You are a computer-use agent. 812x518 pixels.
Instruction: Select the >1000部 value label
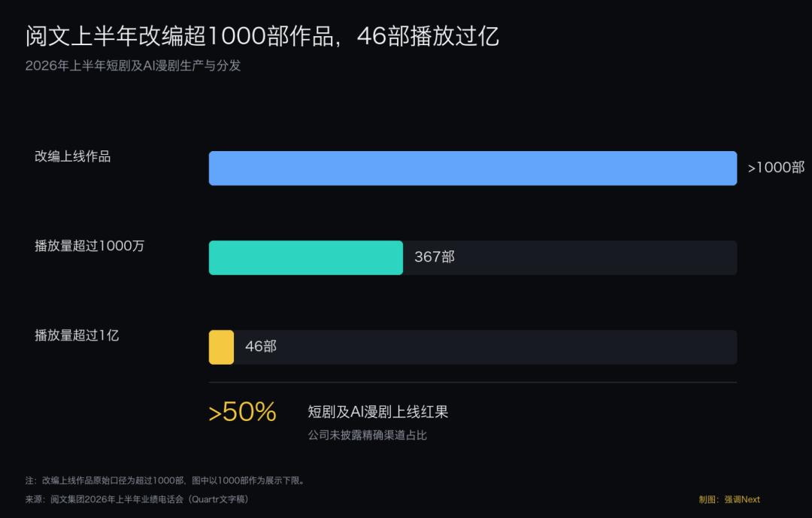click(x=776, y=168)
